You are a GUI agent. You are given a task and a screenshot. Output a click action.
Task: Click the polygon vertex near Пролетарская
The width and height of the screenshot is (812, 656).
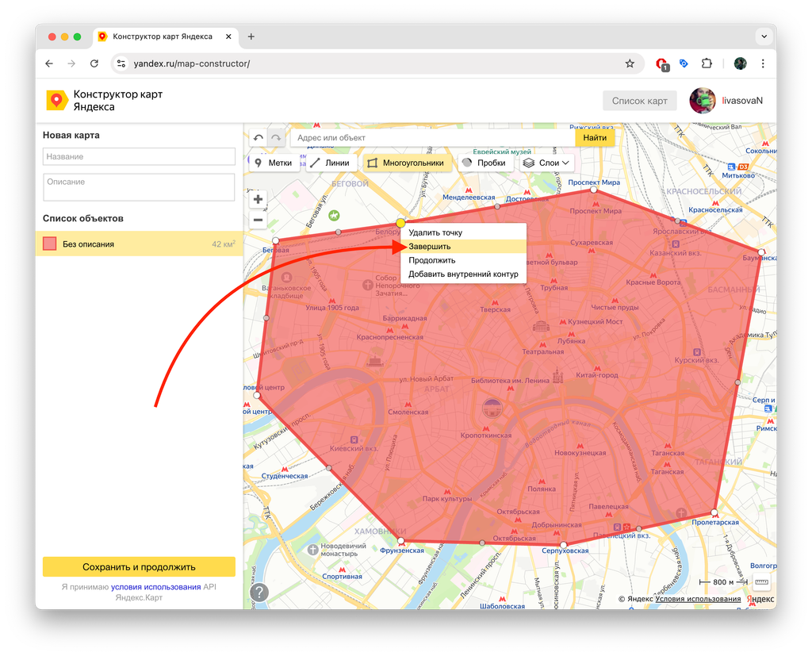pos(714,512)
